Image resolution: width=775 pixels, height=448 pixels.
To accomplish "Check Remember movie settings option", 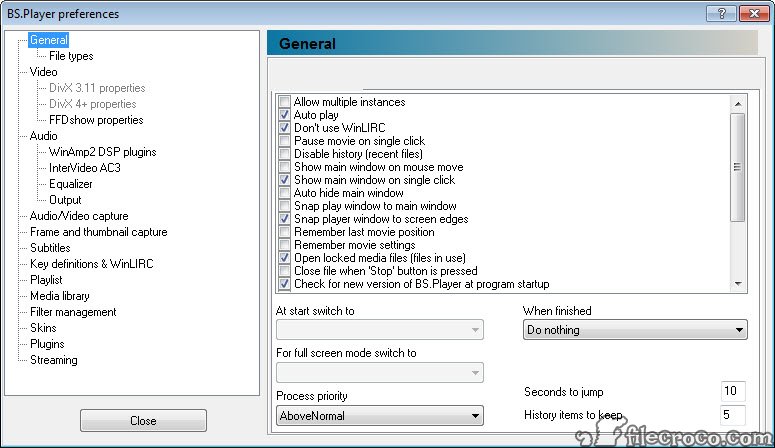I will pyautogui.click(x=284, y=245).
